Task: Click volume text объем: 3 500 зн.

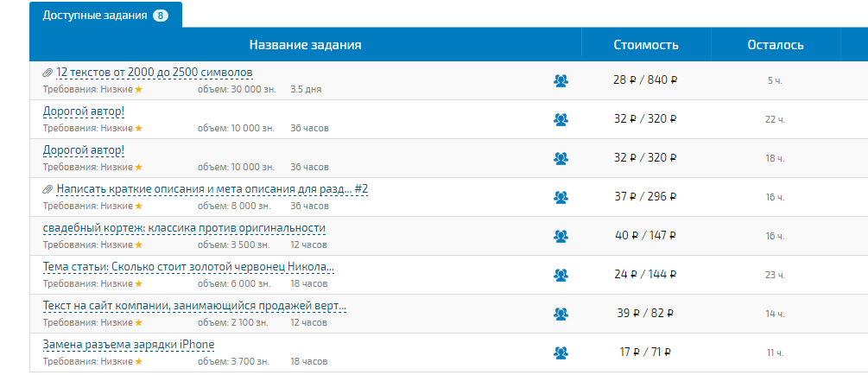Action: click(234, 245)
